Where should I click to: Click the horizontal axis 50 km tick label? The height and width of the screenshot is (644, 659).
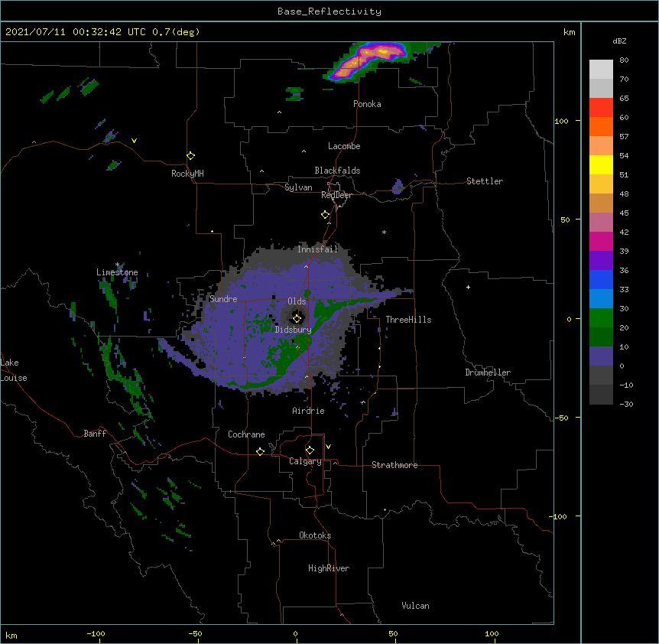pyautogui.click(x=394, y=633)
